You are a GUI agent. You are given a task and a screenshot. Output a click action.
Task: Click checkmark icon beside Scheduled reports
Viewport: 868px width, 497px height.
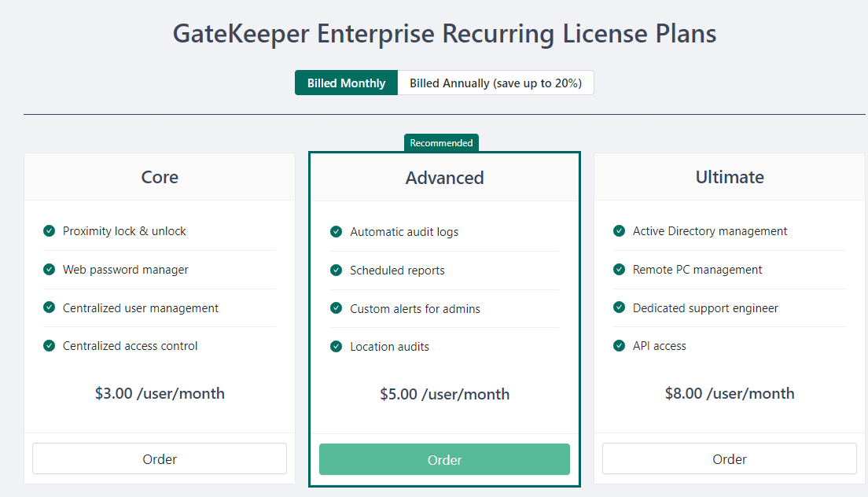pyautogui.click(x=336, y=270)
